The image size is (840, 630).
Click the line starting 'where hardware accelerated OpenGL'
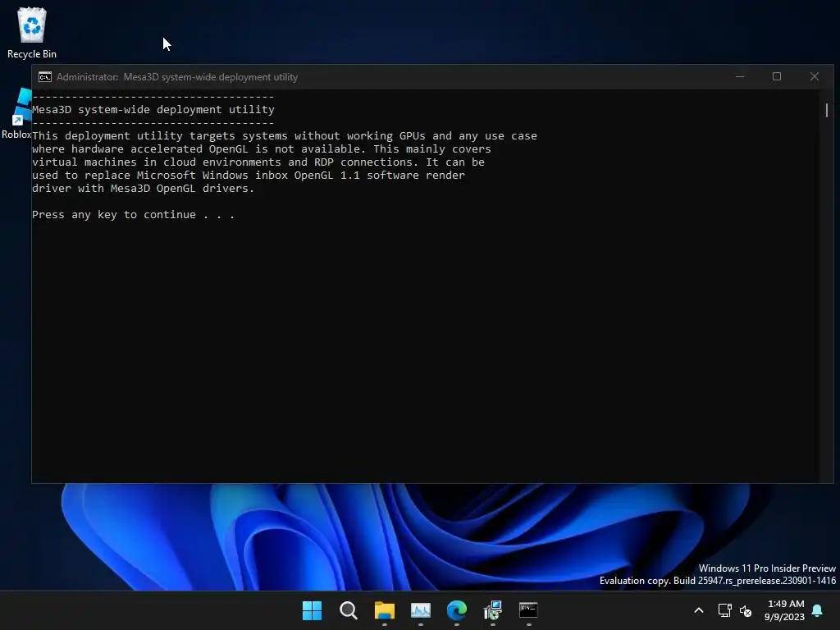tap(262, 149)
